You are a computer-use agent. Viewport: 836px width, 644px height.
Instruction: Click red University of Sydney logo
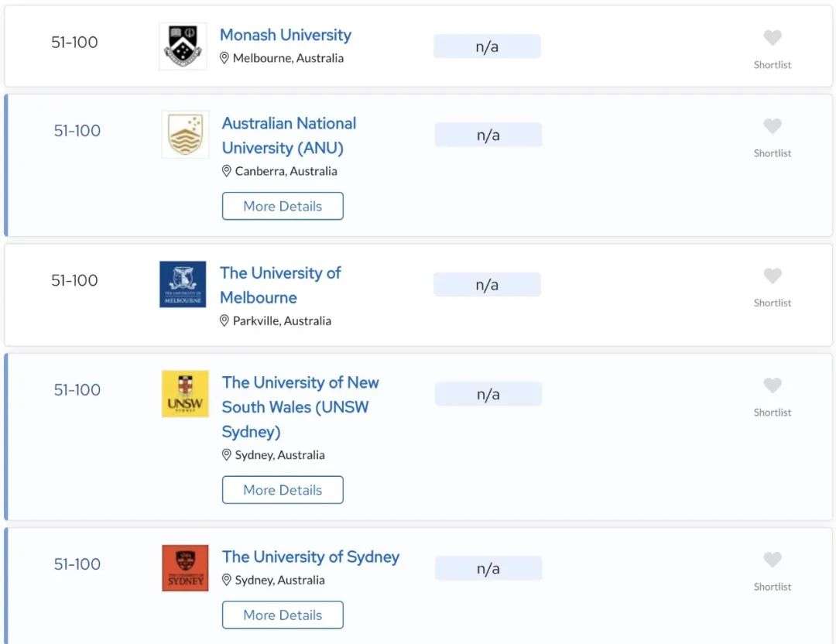tap(185, 568)
